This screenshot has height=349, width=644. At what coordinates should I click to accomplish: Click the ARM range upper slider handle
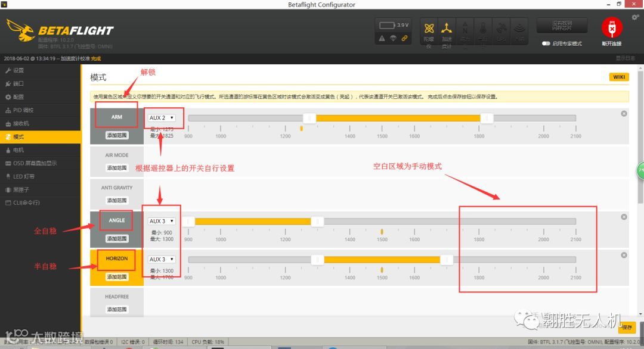(487, 118)
